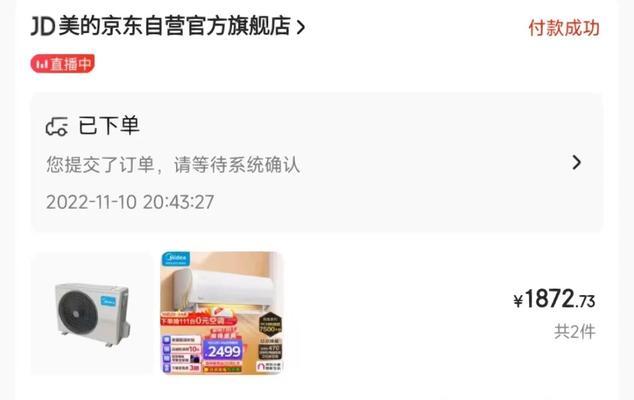
Task: Click the chevron after the shop name
Action: pyautogui.click(x=300, y=27)
